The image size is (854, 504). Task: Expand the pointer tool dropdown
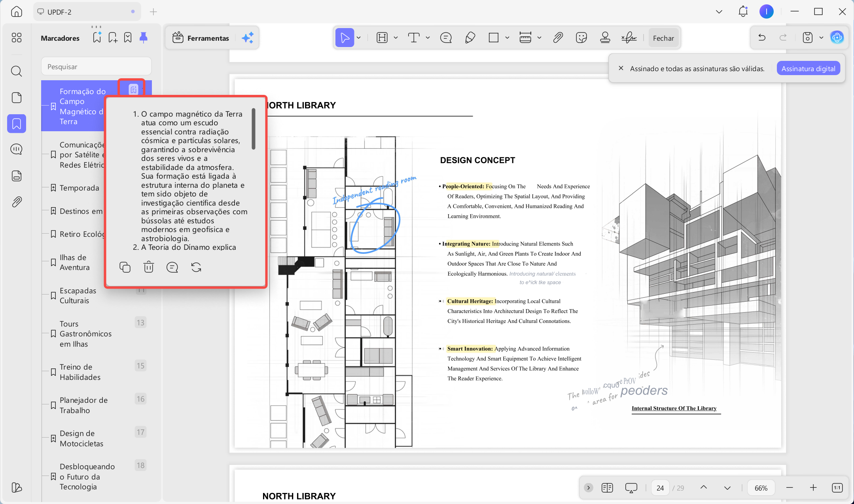359,38
